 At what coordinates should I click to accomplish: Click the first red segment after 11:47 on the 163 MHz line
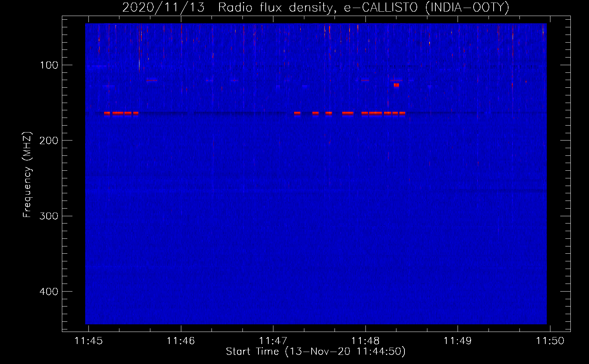click(x=297, y=113)
